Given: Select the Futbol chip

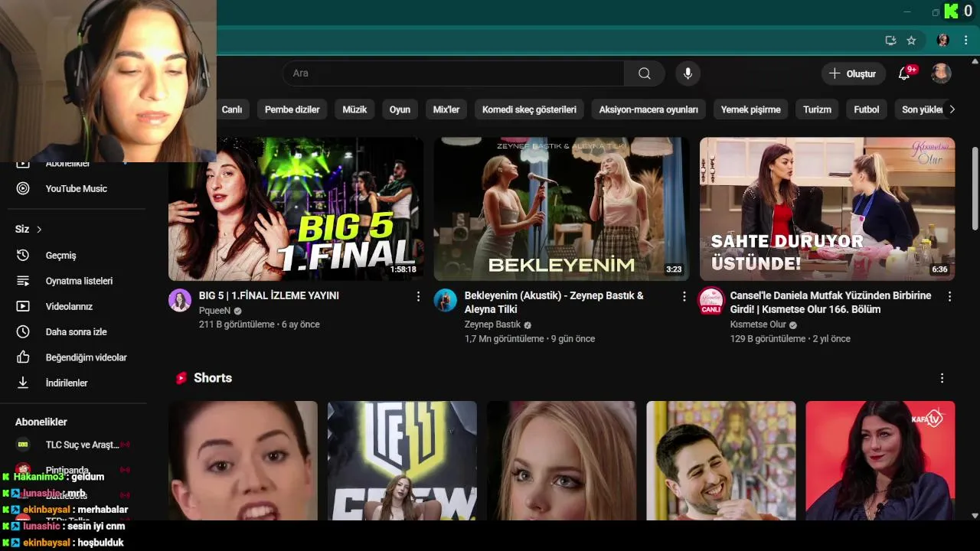Looking at the screenshot, I should click(x=867, y=109).
